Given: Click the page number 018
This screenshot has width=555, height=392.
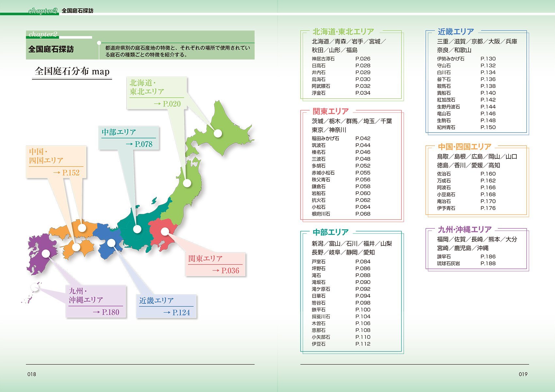Looking at the screenshot, I should 32,374.
